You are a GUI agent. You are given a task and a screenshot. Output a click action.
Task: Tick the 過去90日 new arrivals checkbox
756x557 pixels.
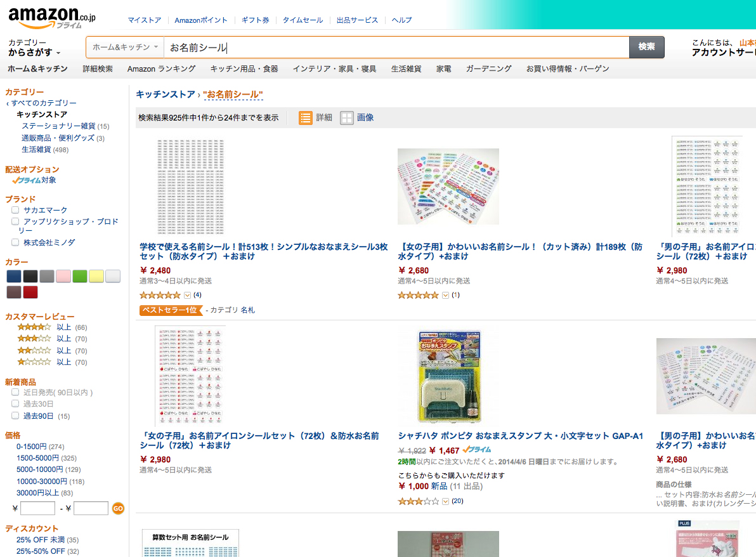(15, 416)
